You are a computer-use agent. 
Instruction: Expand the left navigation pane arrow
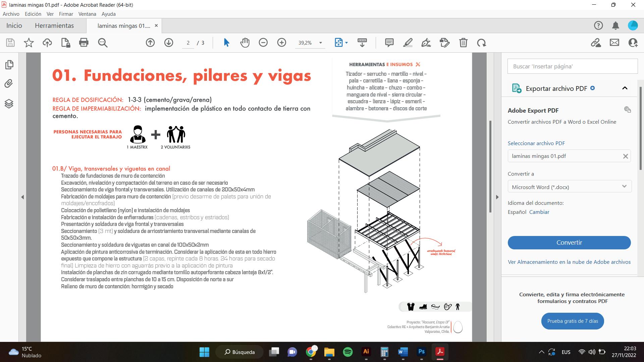(x=22, y=197)
